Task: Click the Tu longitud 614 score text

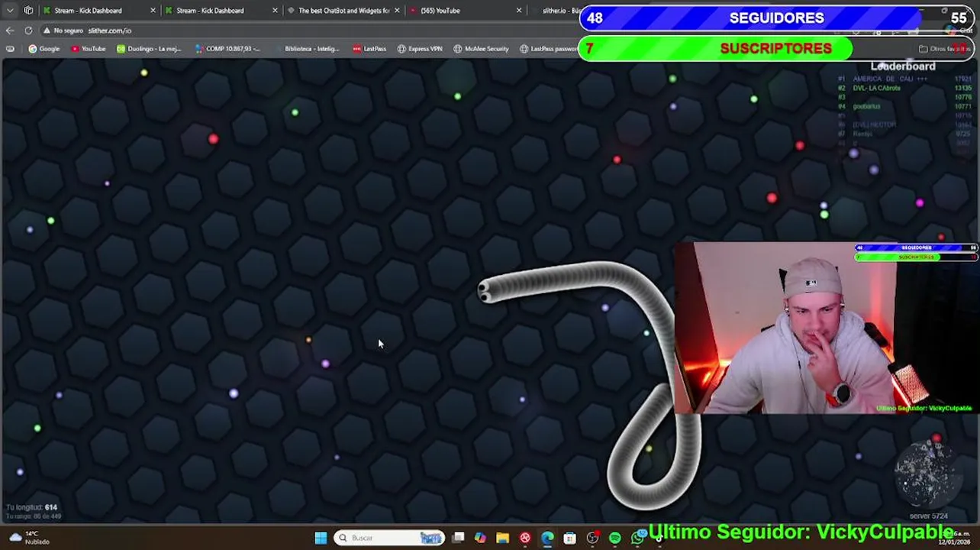Action: [31, 507]
